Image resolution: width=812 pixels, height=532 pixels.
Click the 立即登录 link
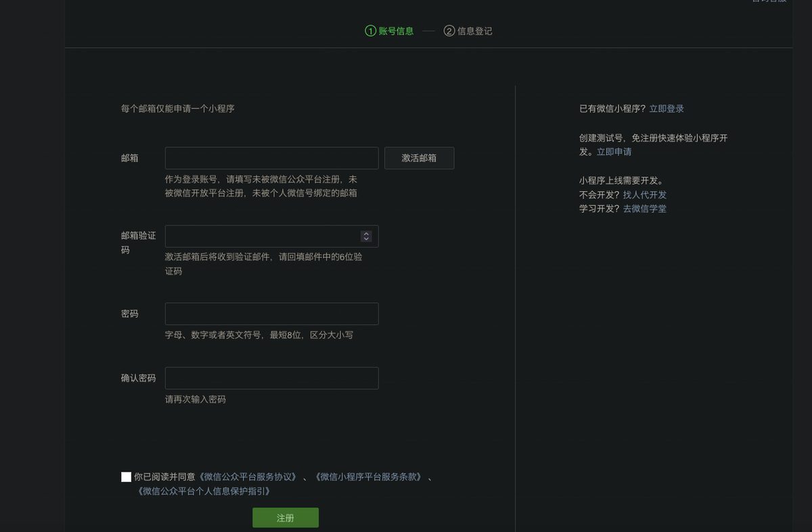pos(667,108)
